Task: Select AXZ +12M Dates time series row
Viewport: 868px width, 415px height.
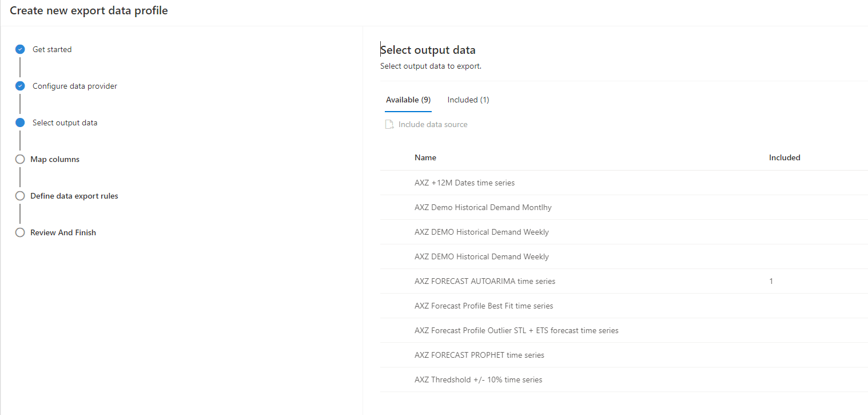Action: 464,183
